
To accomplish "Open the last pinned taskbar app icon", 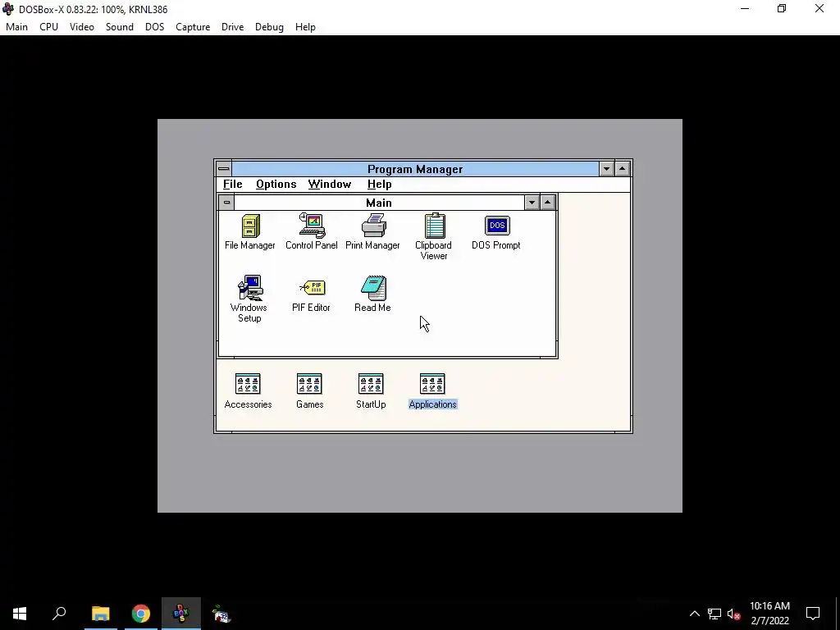I will point(221,614).
